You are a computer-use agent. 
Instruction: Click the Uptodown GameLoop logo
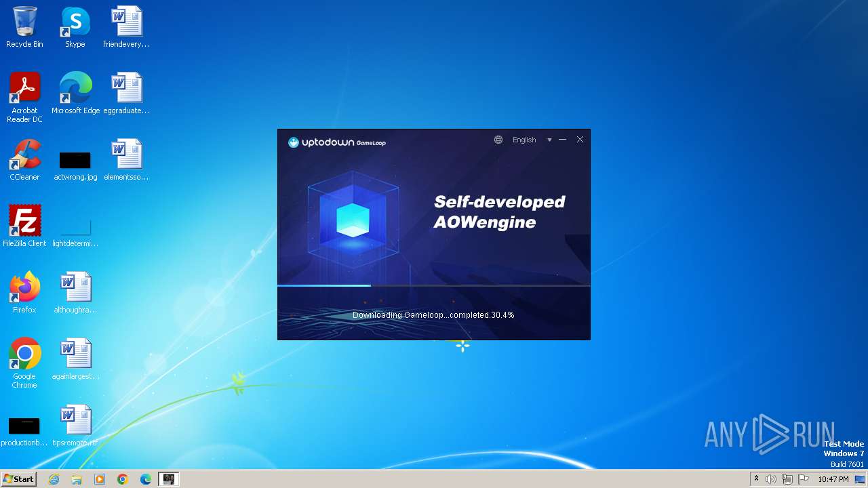coord(337,142)
